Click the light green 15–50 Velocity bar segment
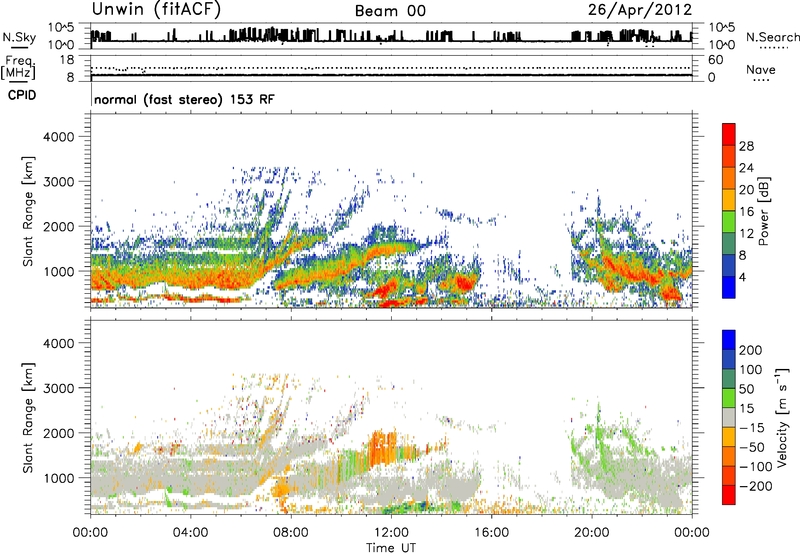Screen dimensions: 800x554 (x=729, y=398)
